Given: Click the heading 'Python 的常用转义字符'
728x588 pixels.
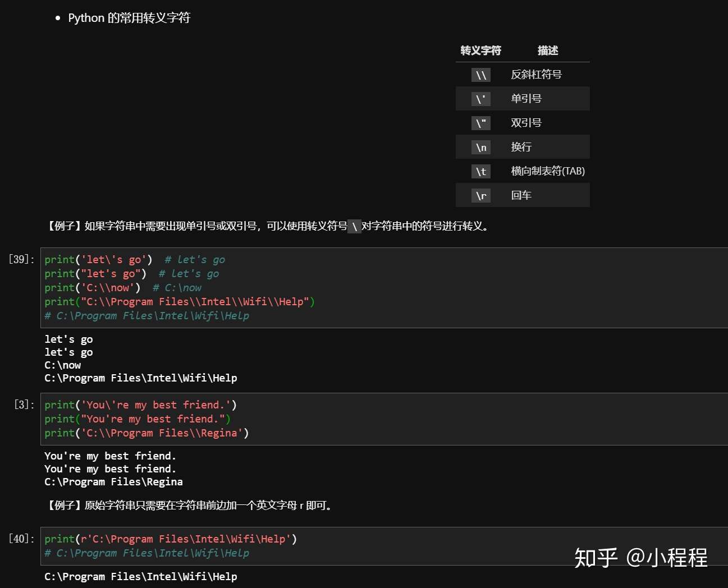Looking at the screenshot, I should [x=129, y=18].
